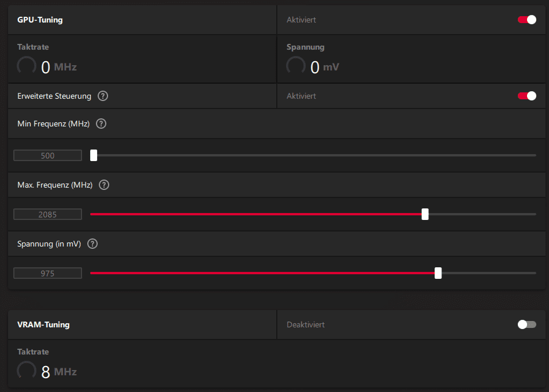Disable the GPU-Tuning toggle
This screenshot has width=549, height=392.
point(527,20)
